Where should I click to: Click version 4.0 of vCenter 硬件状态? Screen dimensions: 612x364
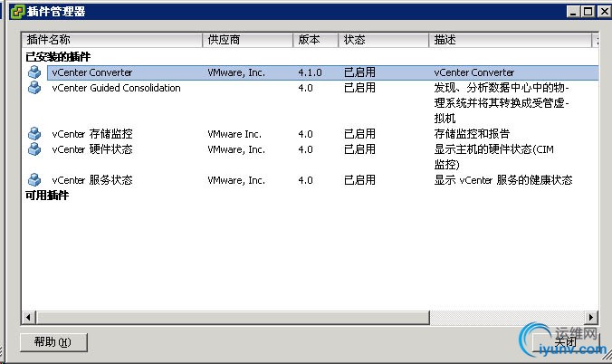click(305, 149)
